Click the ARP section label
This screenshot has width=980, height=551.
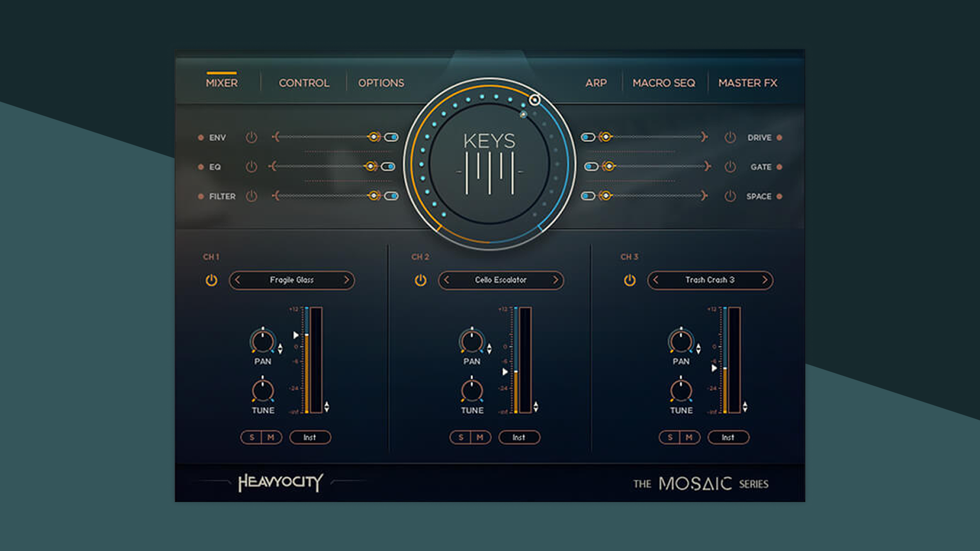click(596, 83)
